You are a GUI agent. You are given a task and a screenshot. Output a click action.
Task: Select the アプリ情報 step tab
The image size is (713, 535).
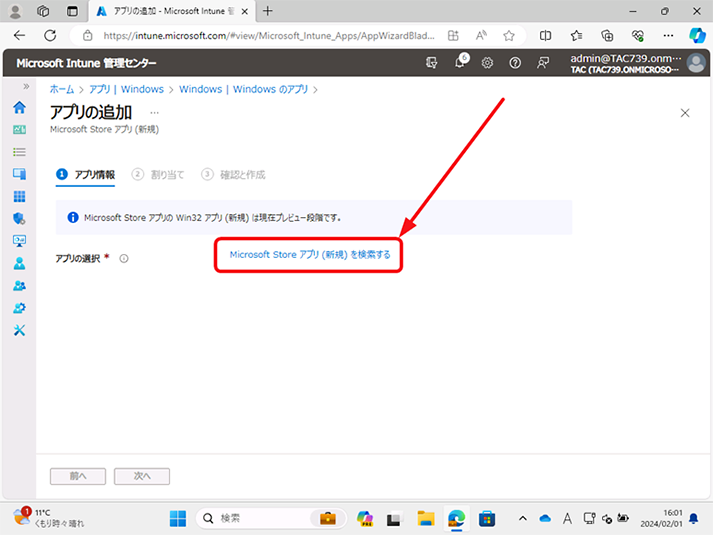pyautogui.click(x=85, y=175)
